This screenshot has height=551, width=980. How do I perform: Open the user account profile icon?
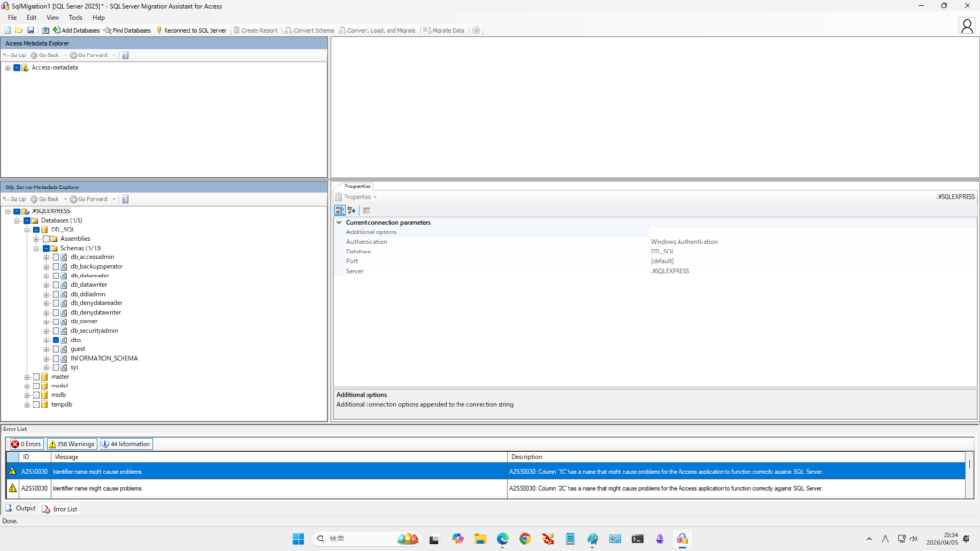967,27
